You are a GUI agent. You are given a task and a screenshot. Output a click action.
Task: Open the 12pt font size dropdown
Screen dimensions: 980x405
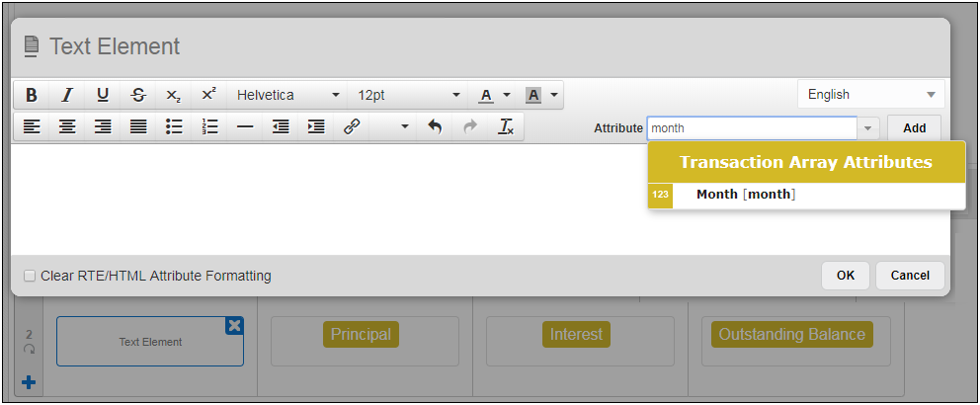409,95
